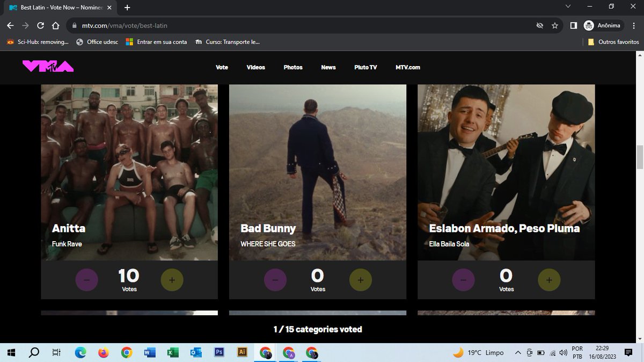Click minus button under Eslabon Armado, Peso Pluma
Viewport: 644px width, 362px height.
pyautogui.click(x=464, y=280)
